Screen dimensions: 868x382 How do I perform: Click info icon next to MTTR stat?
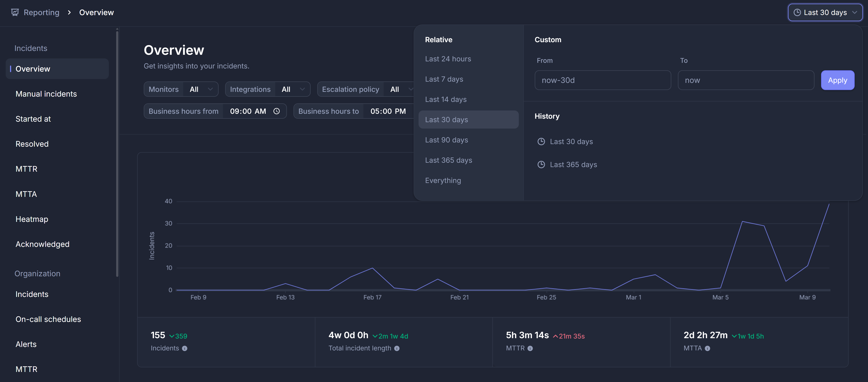click(530, 348)
